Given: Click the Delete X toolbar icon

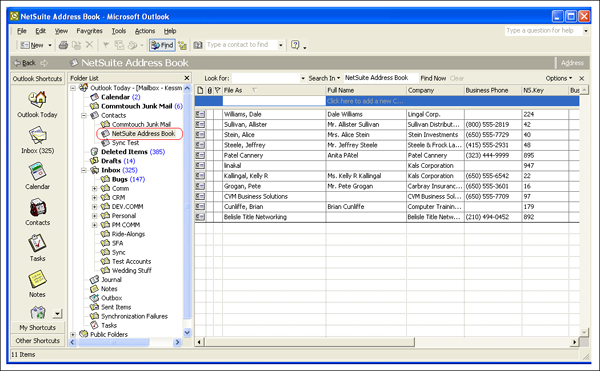Looking at the screenshot, I should click(x=89, y=45).
